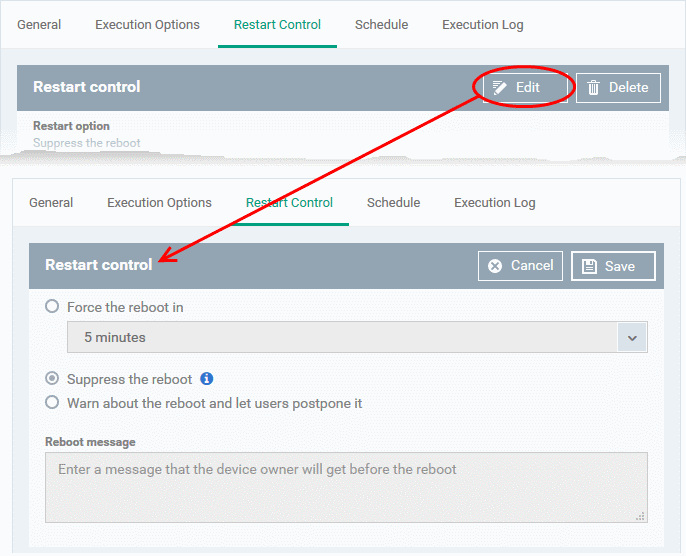Click the info icon beside Suppress the reboot
This screenshot has width=686, height=556.
[x=206, y=378]
